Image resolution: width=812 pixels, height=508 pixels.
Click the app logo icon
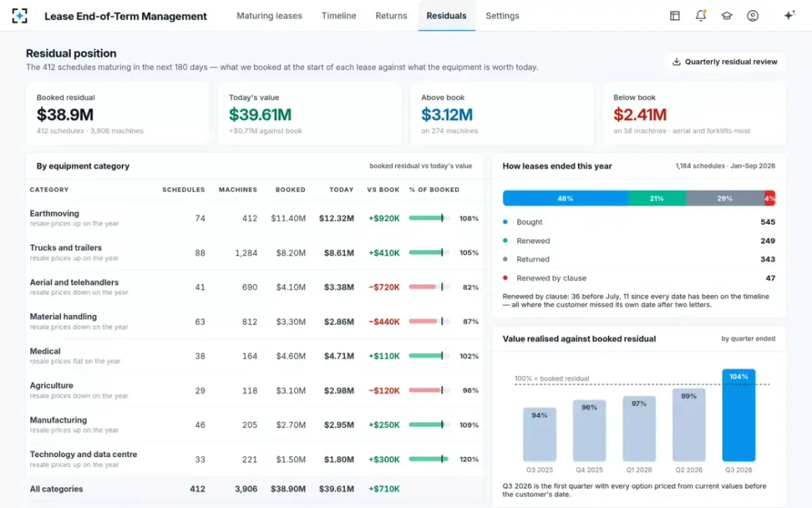[x=20, y=16]
